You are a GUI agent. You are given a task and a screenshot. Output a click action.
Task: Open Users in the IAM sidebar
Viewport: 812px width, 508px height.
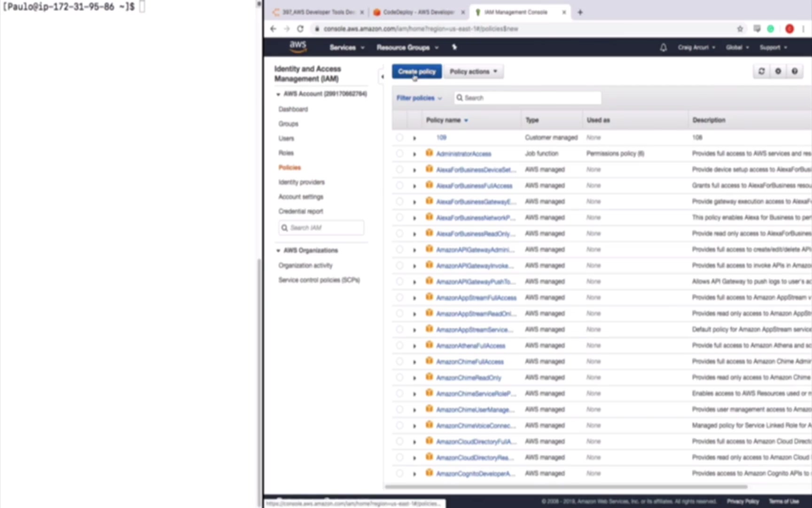(286, 138)
